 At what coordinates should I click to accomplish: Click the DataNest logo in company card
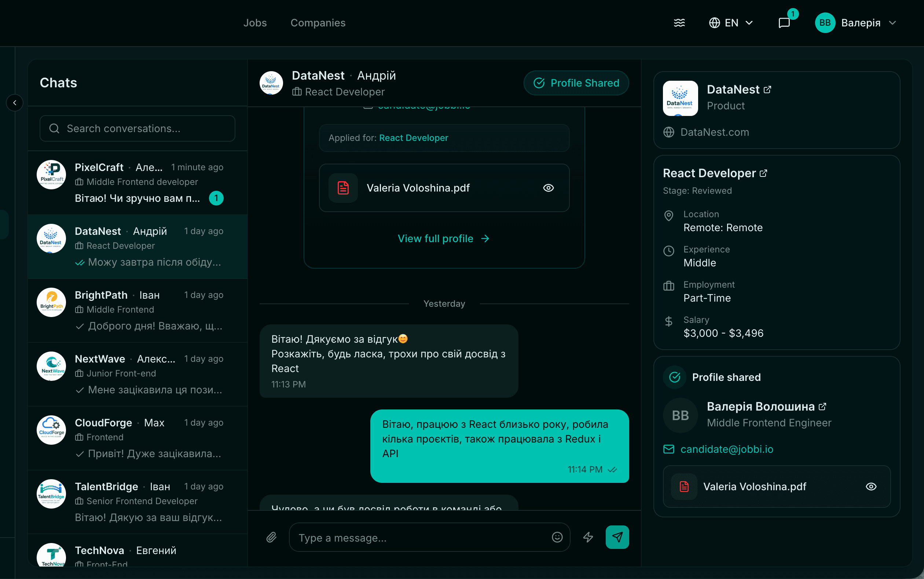(x=680, y=98)
